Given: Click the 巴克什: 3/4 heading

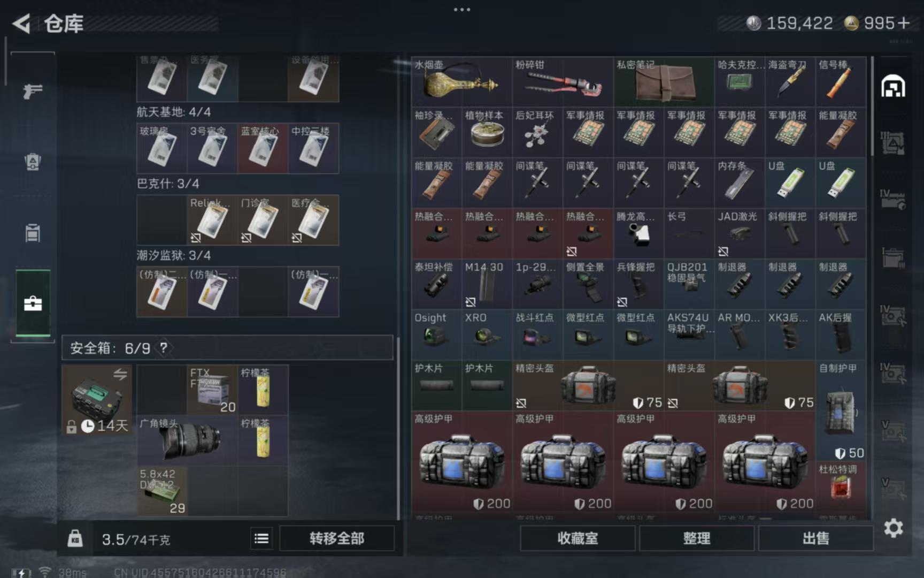Looking at the screenshot, I should click(x=168, y=184).
